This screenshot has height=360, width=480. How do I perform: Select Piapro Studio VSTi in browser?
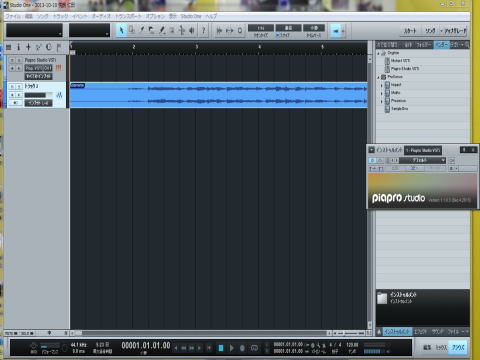tap(405, 69)
